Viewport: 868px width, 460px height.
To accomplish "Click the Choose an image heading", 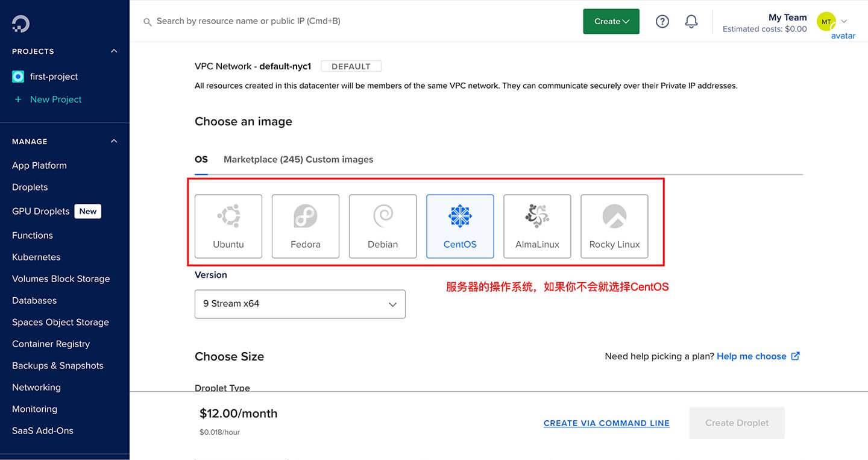I will click(244, 121).
